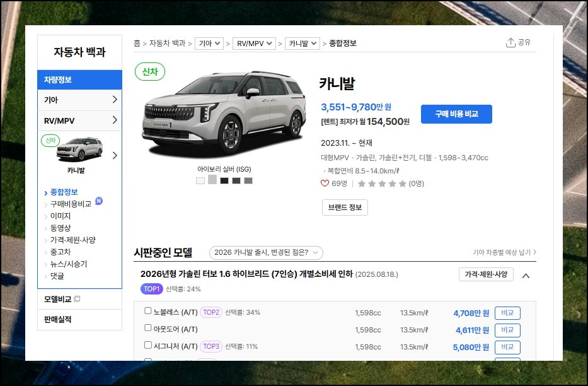Expand the RV/MPV sidebar item arrow
The width and height of the screenshot is (588, 386).
[x=115, y=120]
